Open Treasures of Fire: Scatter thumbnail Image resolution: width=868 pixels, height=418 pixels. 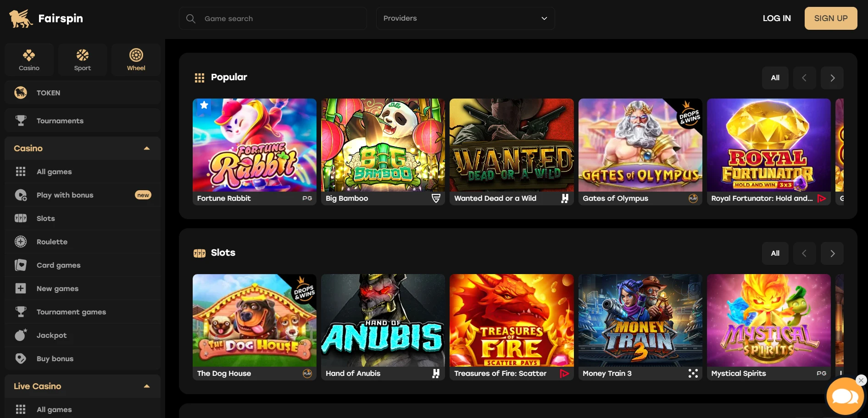pyautogui.click(x=512, y=320)
